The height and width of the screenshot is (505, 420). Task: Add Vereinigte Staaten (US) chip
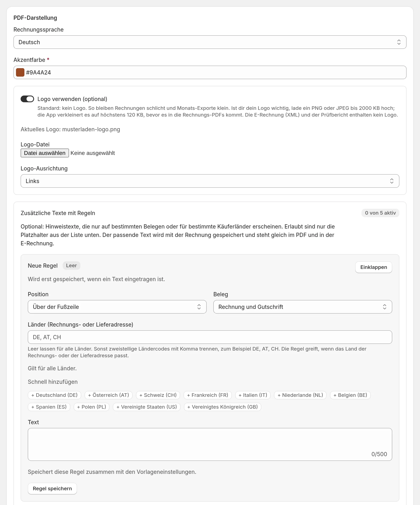146,407
